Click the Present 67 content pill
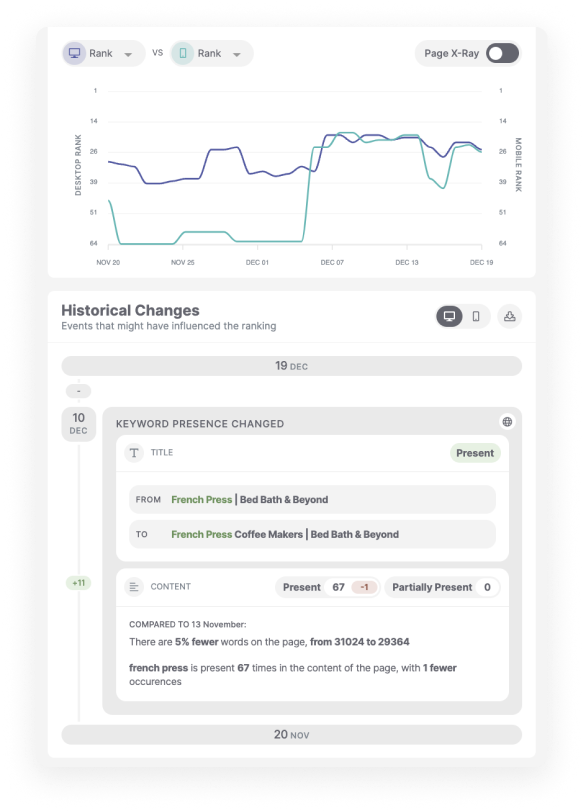This screenshot has width=583, height=812. [x=327, y=587]
